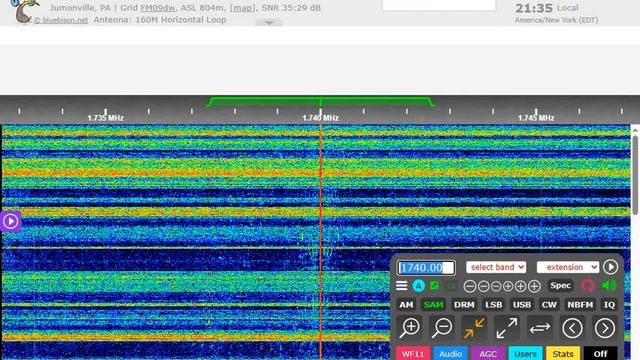
Task: Switch to the Users tab
Action: click(525, 353)
